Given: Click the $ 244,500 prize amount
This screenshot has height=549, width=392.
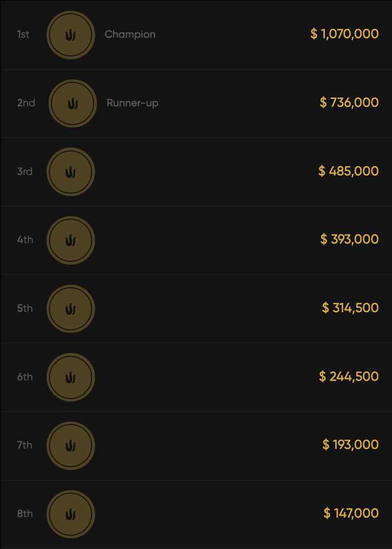Looking at the screenshot, I should tap(348, 376).
